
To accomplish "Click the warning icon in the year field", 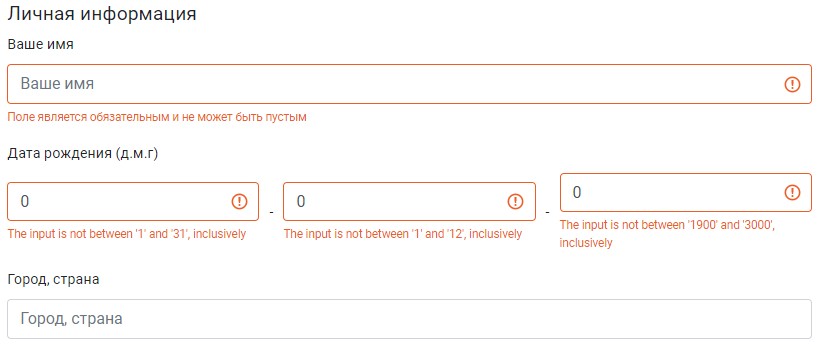I will [792, 193].
